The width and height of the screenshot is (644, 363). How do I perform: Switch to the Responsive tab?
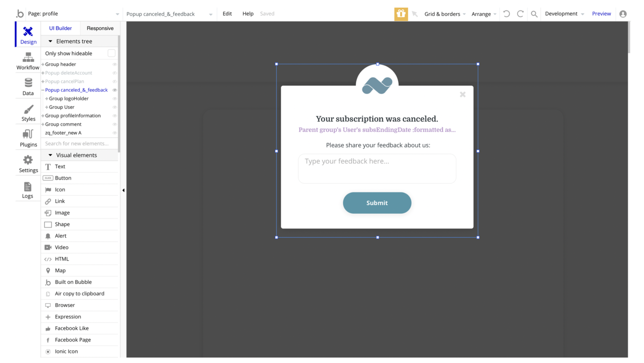tap(100, 28)
